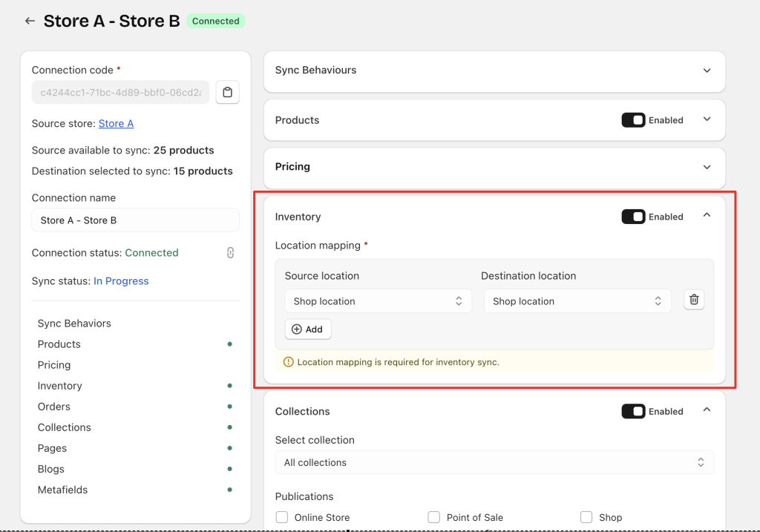This screenshot has height=532, width=760.
Task: Check the Online Store publication checkbox
Action: tap(282, 517)
